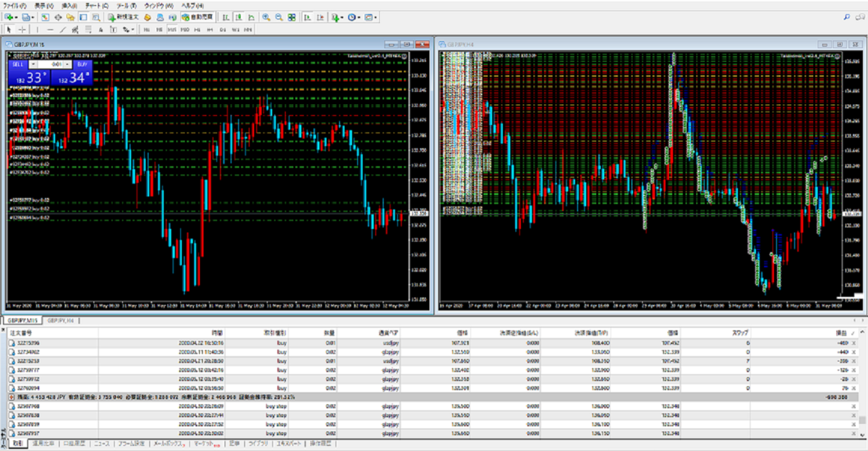
Task: Click the 新規注文 new order button
Action: pos(124,16)
